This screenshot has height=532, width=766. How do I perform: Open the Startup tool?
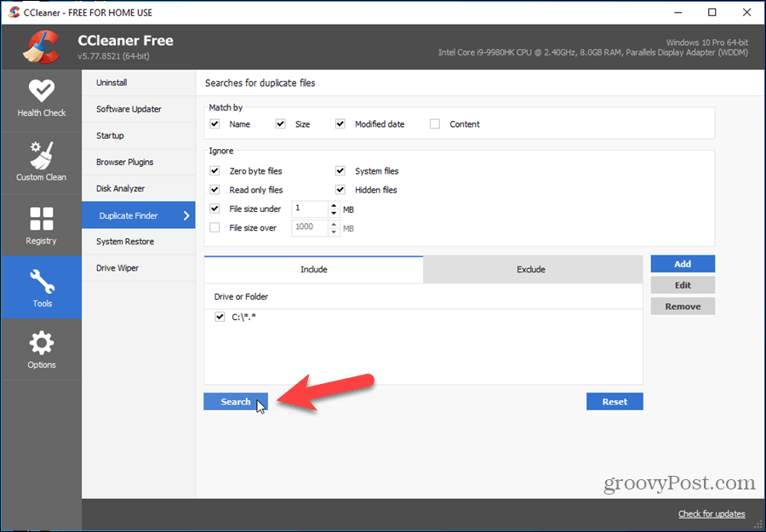coord(139,135)
